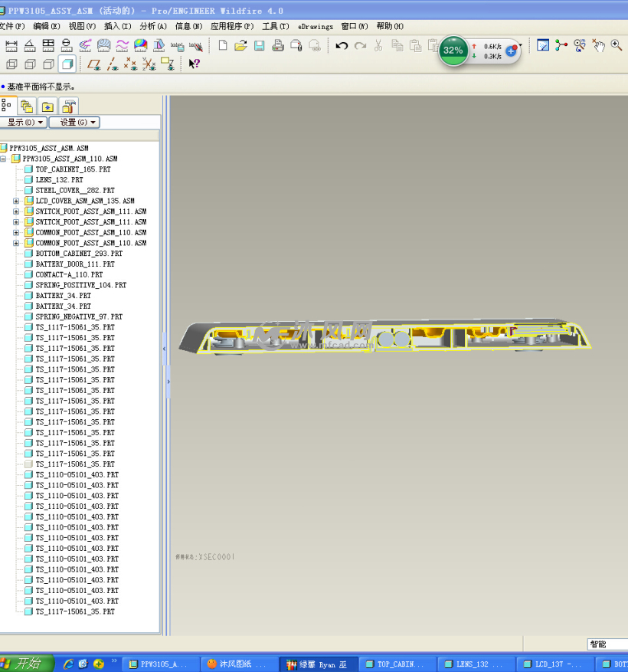The image size is (628, 672).
Task: Click the 32% memory usage indicator
Action: click(x=453, y=51)
